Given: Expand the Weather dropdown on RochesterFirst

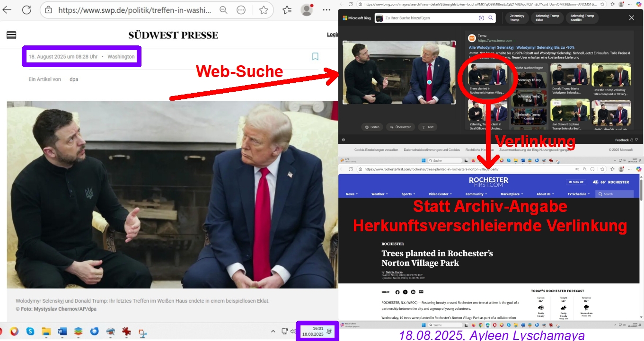Looking at the screenshot, I should click(379, 194).
